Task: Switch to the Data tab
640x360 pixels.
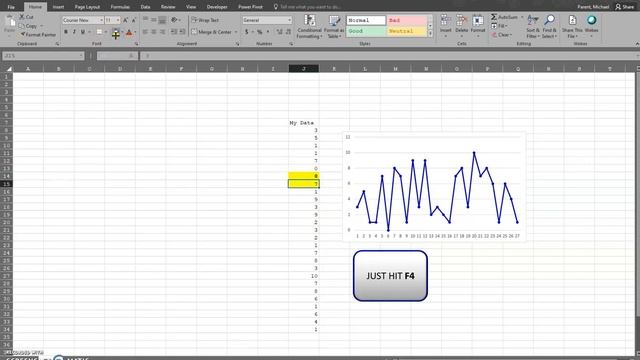Action: click(x=145, y=7)
